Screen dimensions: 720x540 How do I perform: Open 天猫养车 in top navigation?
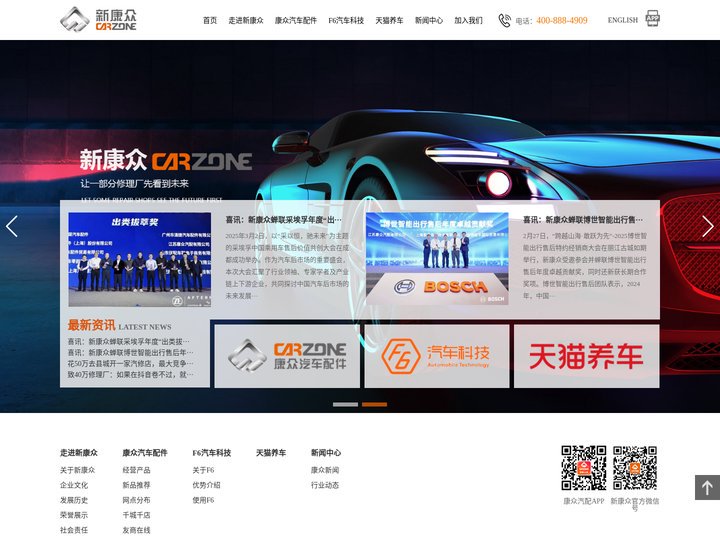(x=389, y=20)
